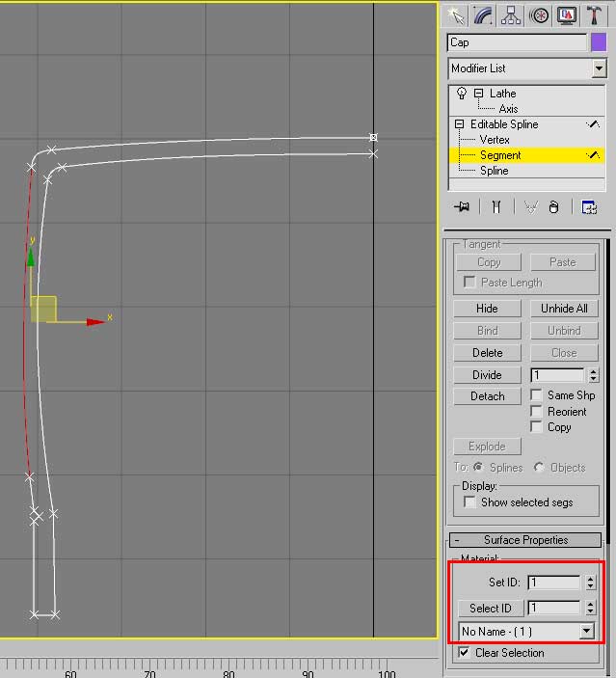Click the Select ID button
Viewport: 616px width, 678px height.
(x=490, y=609)
